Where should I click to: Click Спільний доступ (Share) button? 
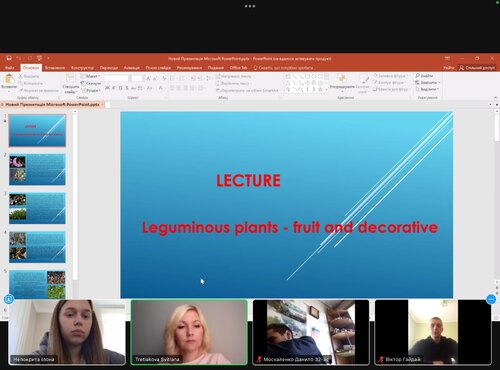point(477,68)
